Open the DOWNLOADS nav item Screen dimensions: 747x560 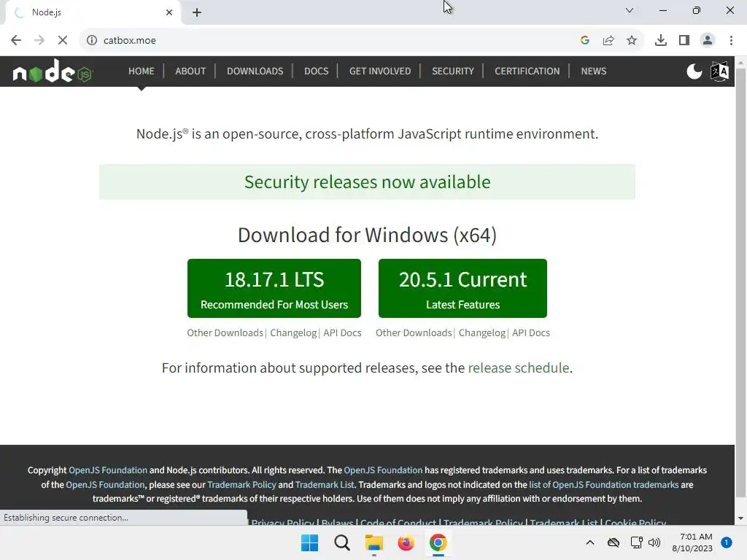(255, 71)
